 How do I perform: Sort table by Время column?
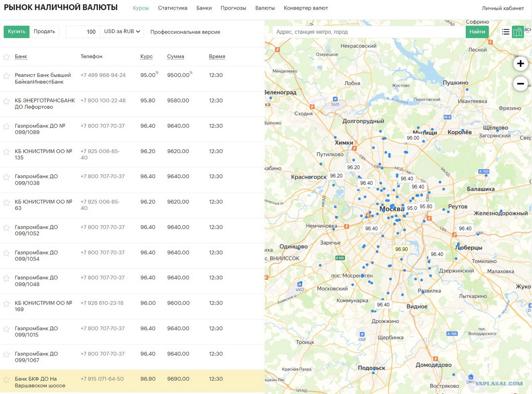[217, 56]
